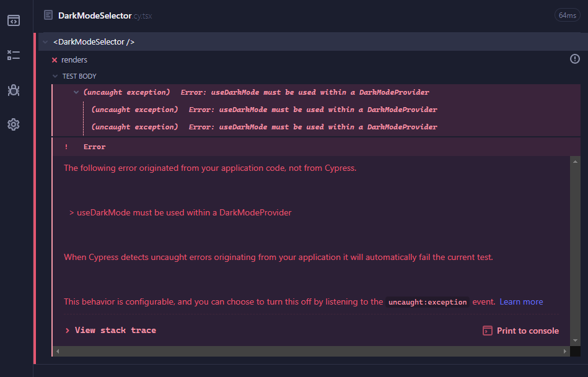Click horizontal scrollbar right arrow

(564, 351)
